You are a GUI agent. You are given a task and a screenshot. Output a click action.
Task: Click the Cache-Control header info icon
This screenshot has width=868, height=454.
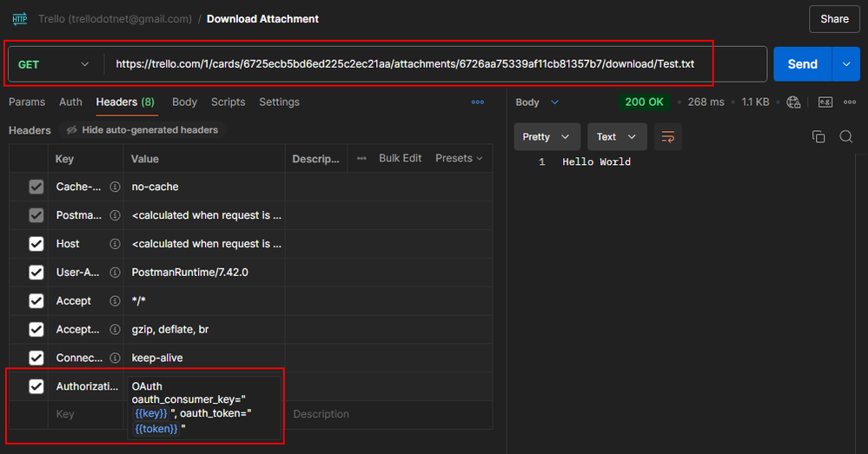pos(115,187)
